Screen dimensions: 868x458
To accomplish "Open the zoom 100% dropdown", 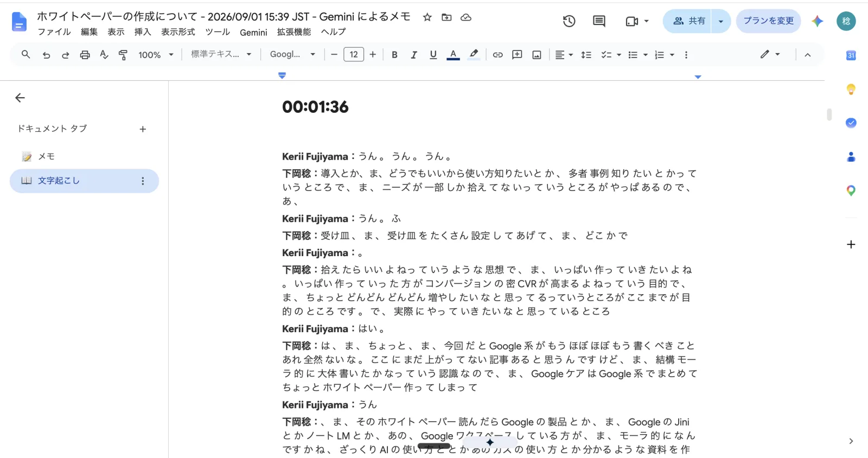I will 156,55.
